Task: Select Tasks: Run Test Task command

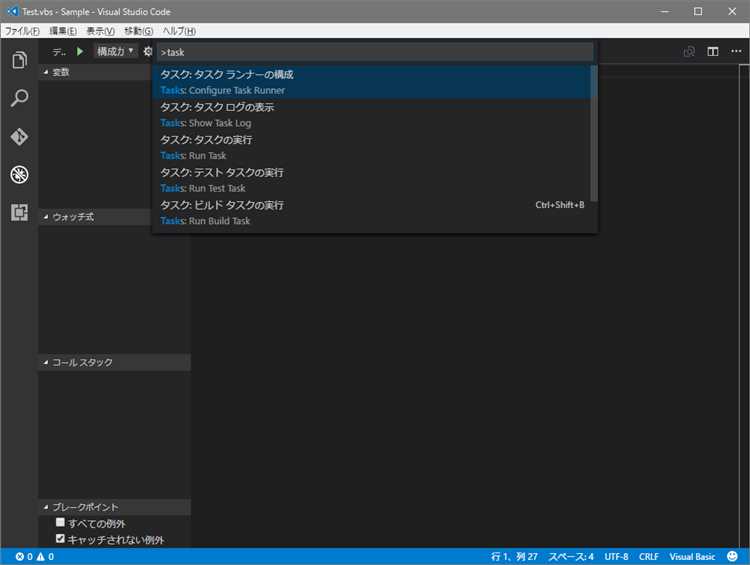Action: pyautogui.click(x=371, y=180)
